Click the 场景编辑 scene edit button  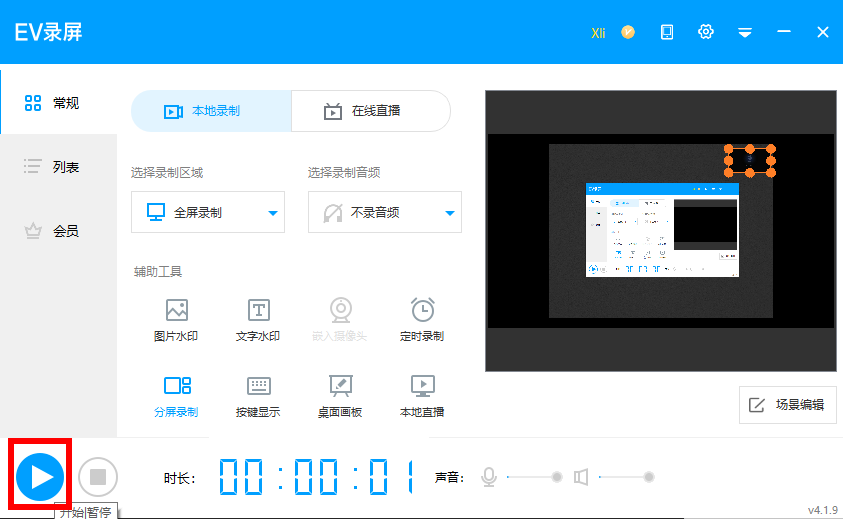[x=788, y=405]
